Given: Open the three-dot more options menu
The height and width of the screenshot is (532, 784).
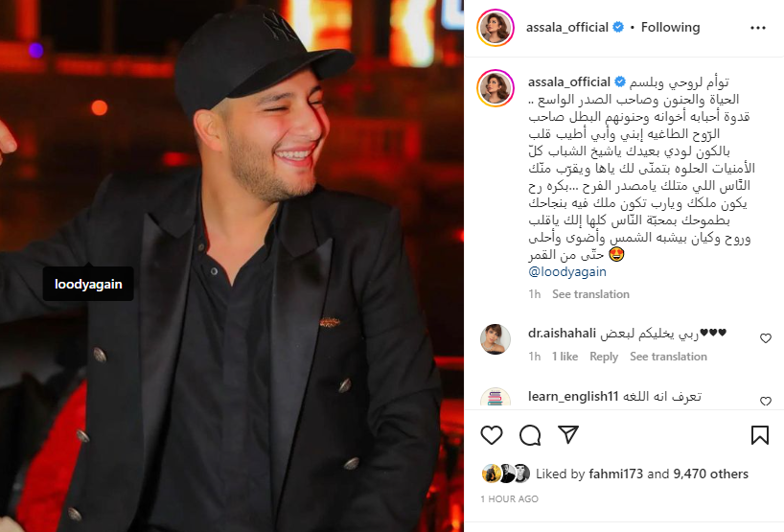Looking at the screenshot, I should point(758,28).
